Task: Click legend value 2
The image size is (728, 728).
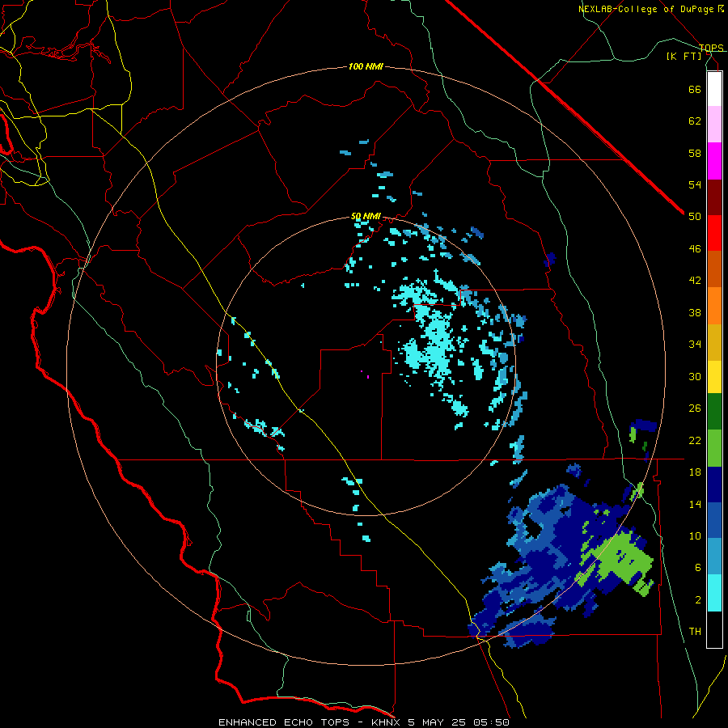Action: coord(697,600)
